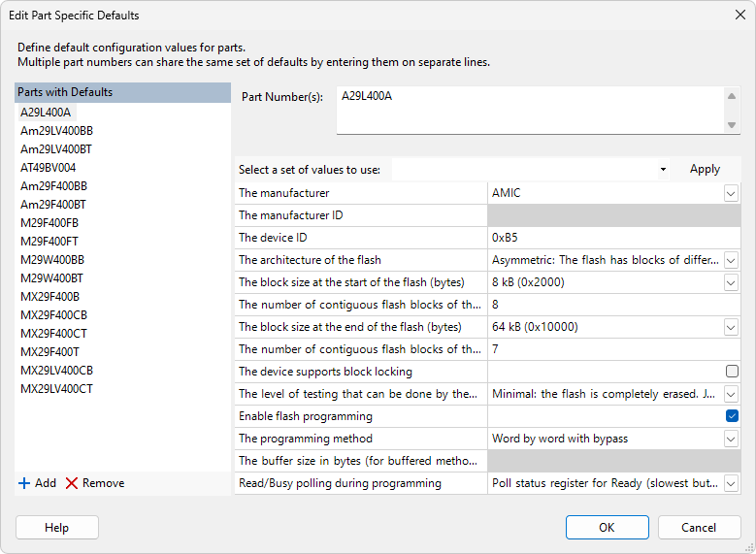The image size is (756, 554).
Task: Uncheck Enable flash programming
Action: 732,416
